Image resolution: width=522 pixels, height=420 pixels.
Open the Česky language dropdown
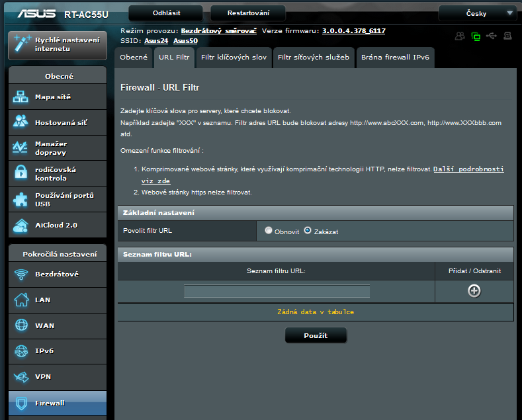click(477, 13)
